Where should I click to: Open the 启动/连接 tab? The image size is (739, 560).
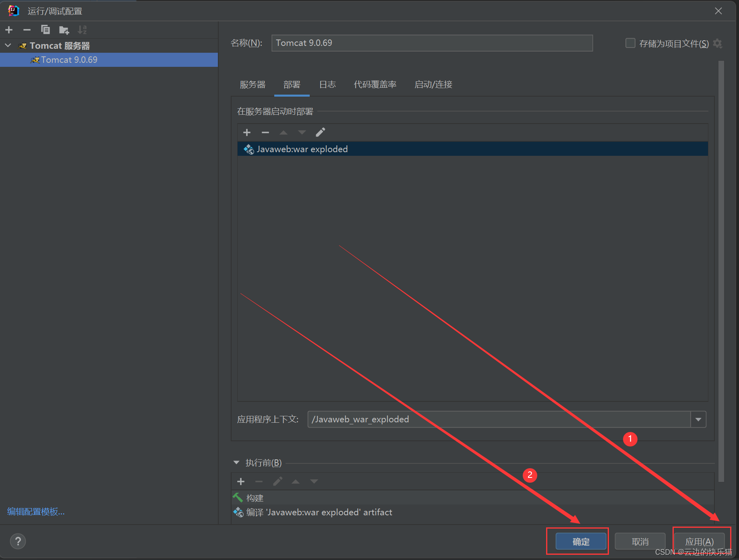433,85
